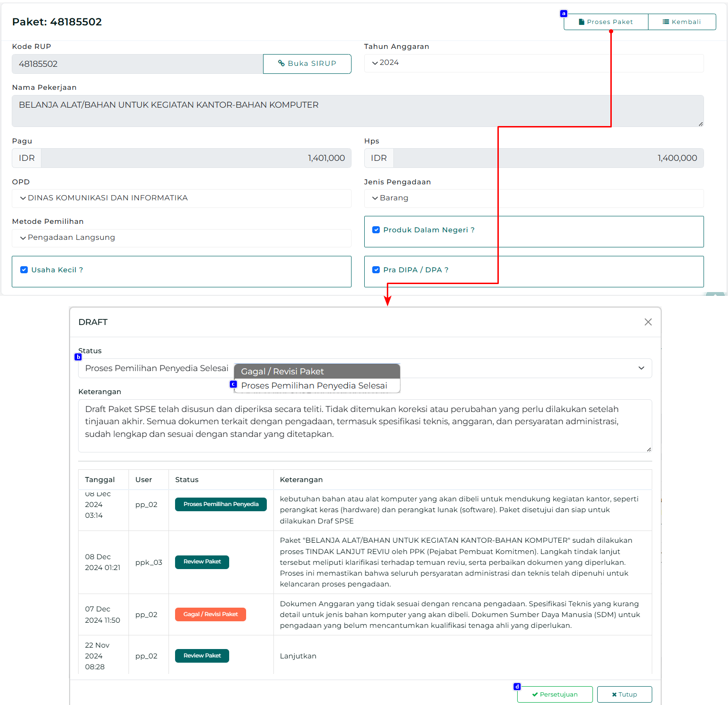
Task: Click inside the Keterangan text area
Action: [365, 426]
